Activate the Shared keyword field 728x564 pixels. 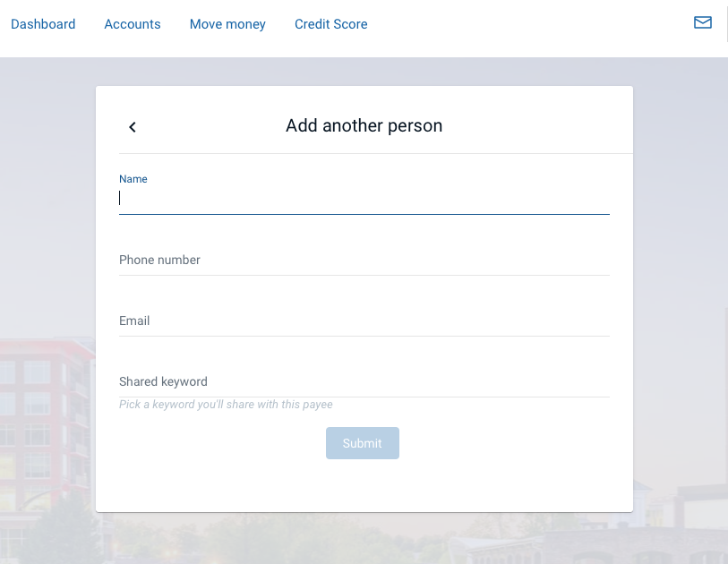pyautogui.click(x=364, y=381)
